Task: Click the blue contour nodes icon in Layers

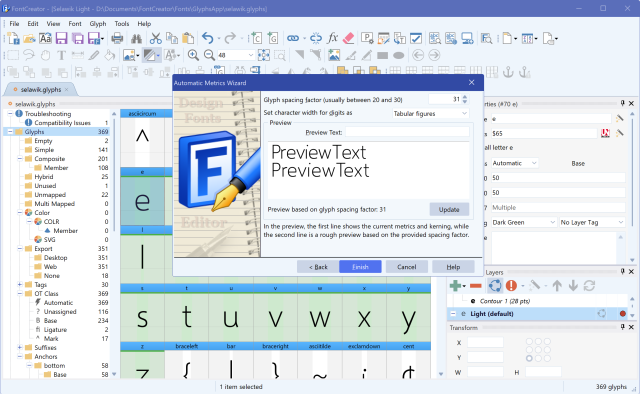Action: coord(495,286)
